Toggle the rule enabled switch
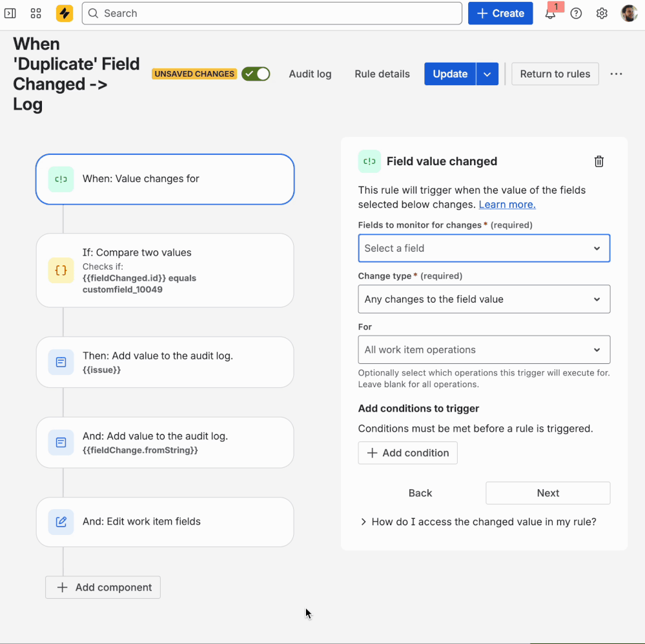Image resolution: width=645 pixels, height=644 pixels. pos(256,74)
